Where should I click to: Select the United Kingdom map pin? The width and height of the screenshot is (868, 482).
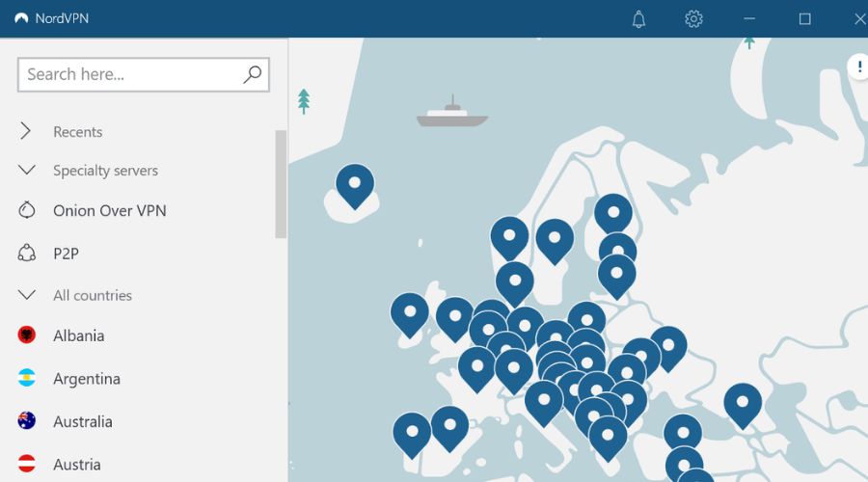click(454, 318)
